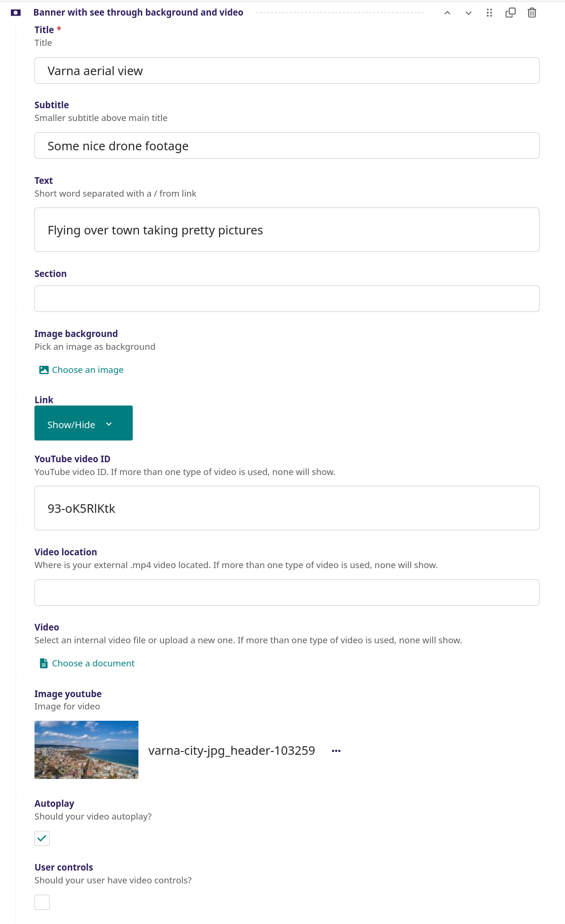Duplicate the banner block
565x924 pixels.
(x=511, y=13)
